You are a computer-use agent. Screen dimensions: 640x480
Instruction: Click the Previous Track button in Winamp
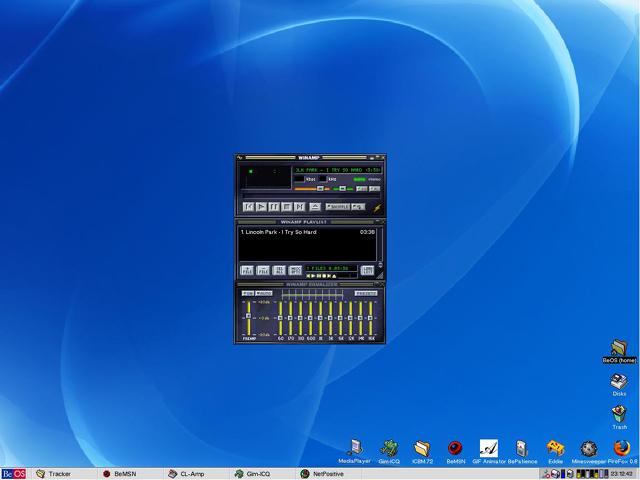(249, 207)
